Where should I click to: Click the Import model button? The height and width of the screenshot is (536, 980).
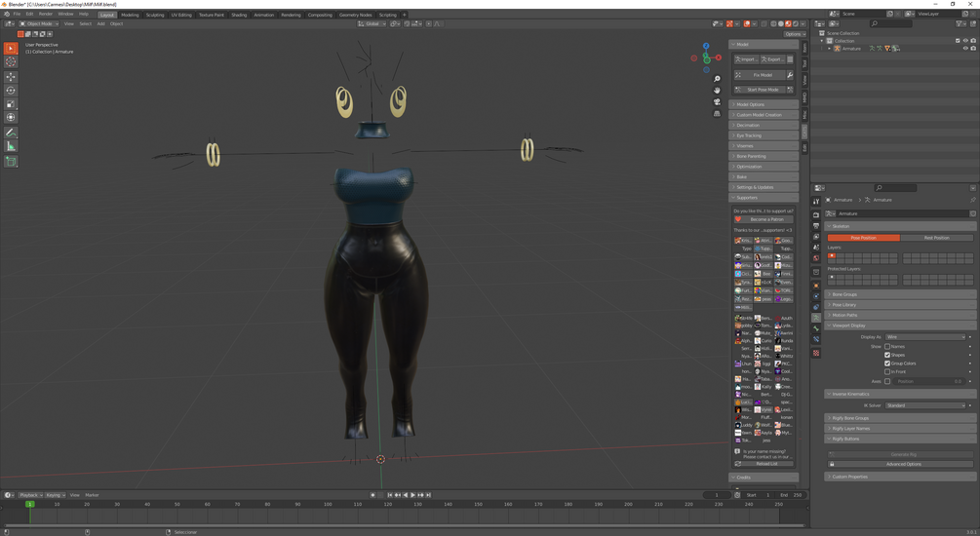click(745, 59)
